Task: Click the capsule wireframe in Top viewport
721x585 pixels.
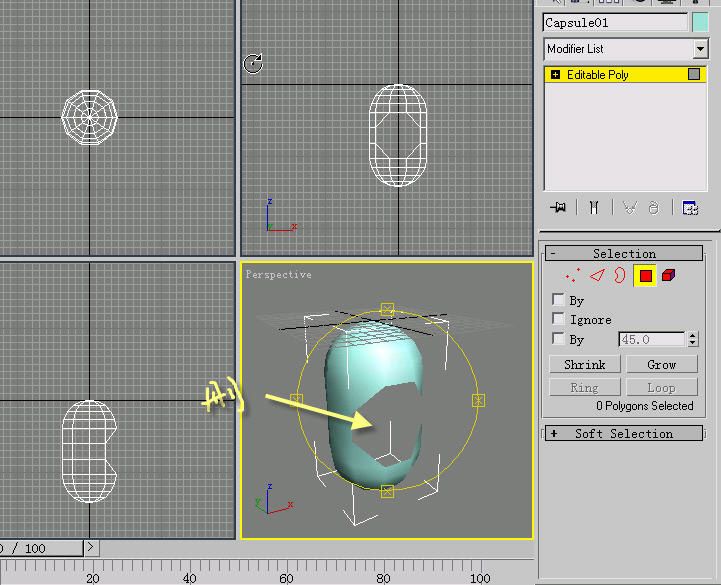Action: coord(90,117)
